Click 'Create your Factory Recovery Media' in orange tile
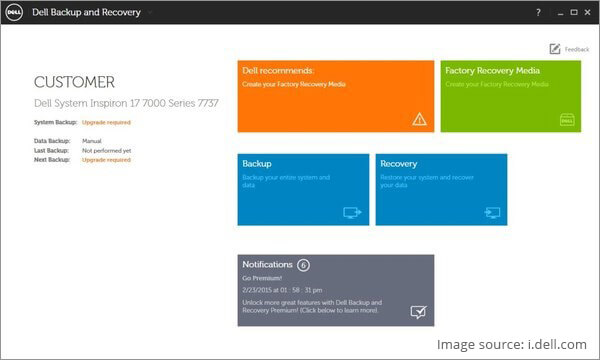The height and width of the screenshot is (360, 600). [x=294, y=84]
